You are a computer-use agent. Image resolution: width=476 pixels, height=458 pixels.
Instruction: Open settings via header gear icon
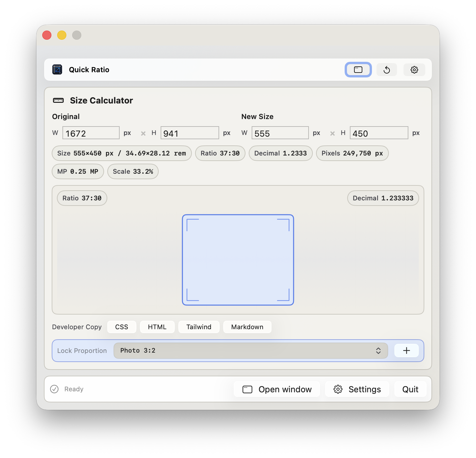tap(414, 70)
